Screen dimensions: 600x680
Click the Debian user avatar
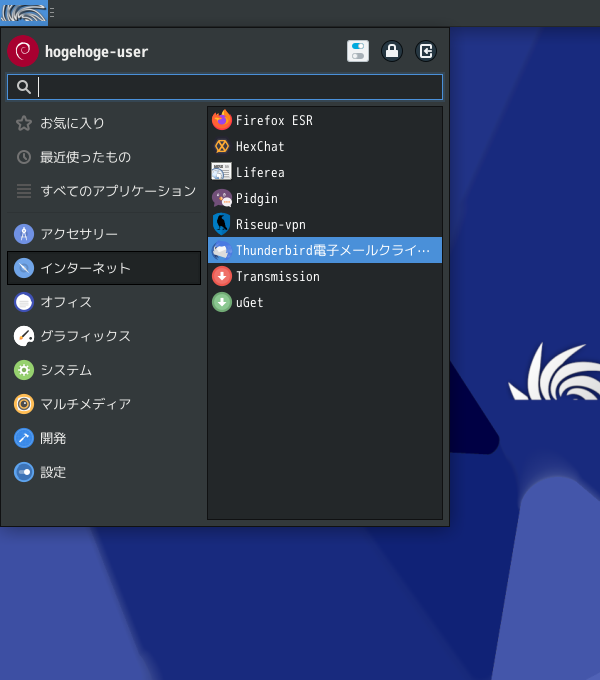click(23, 51)
